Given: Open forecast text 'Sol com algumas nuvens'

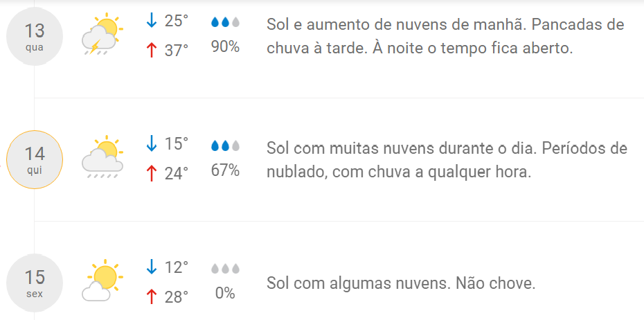Looking at the screenshot, I should point(401,283).
